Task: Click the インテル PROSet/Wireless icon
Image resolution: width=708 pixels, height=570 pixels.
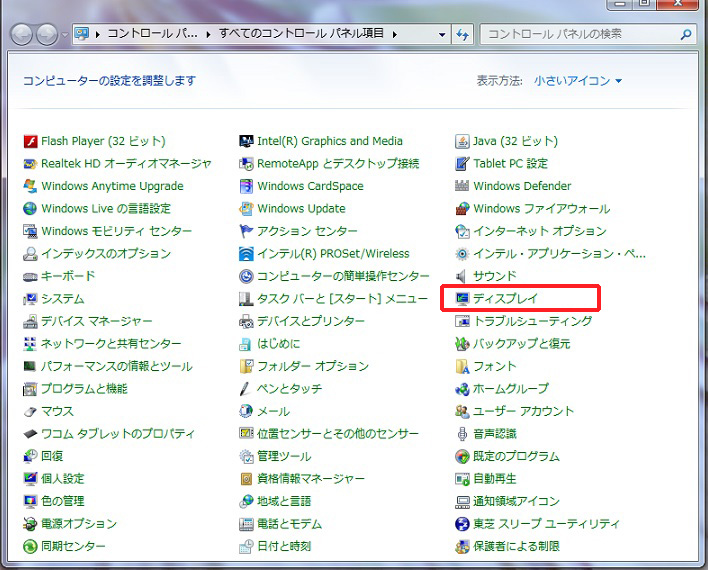Action: coord(246,254)
